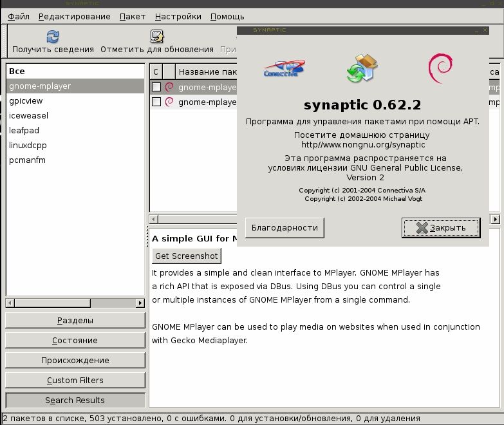504x425 pixels.
Task: Click the Synaptic box logo in About dialog
Action: 362,68
